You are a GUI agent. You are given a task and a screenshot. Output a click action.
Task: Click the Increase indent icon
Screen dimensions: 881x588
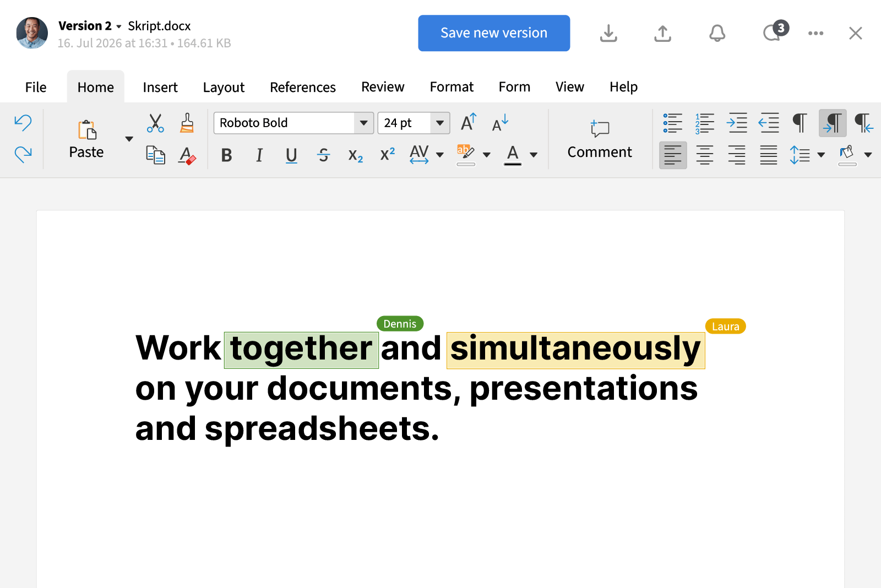click(x=737, y=123)
